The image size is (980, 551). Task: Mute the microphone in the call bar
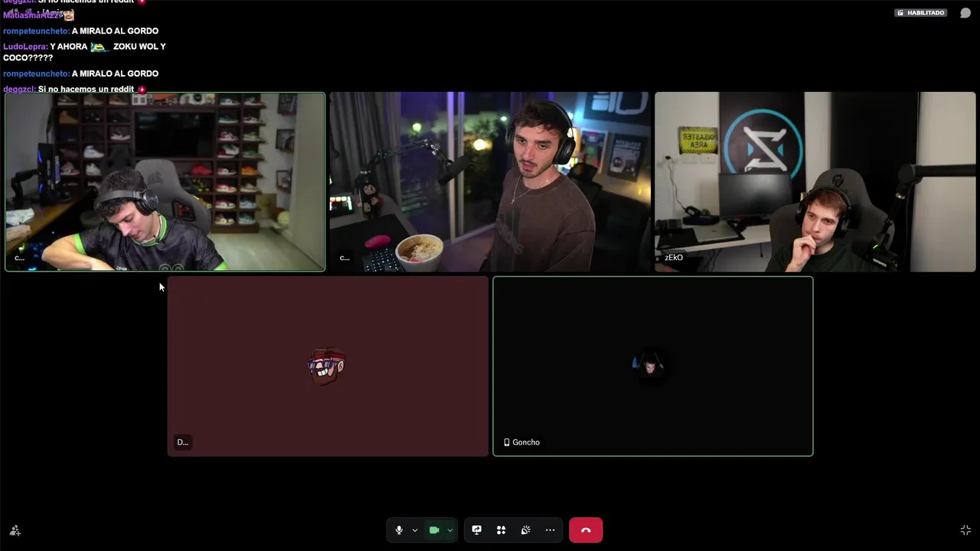pyautogui.click(x=399, y=530)
